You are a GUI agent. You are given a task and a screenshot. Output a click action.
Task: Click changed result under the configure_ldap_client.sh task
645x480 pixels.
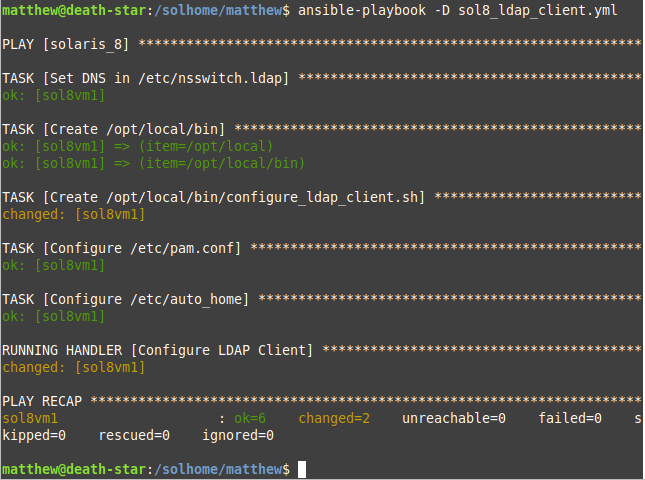click(x=74, y=214)
